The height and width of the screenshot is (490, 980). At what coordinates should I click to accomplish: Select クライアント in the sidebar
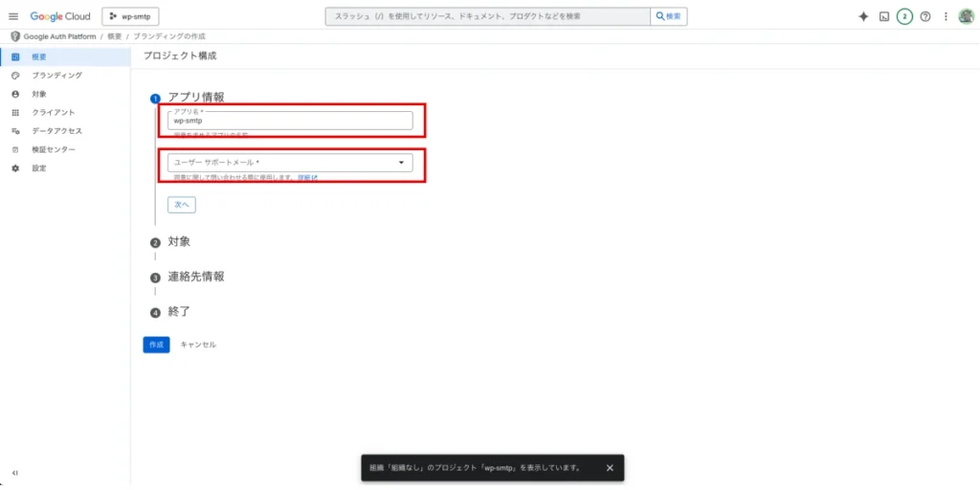[54, 112]
